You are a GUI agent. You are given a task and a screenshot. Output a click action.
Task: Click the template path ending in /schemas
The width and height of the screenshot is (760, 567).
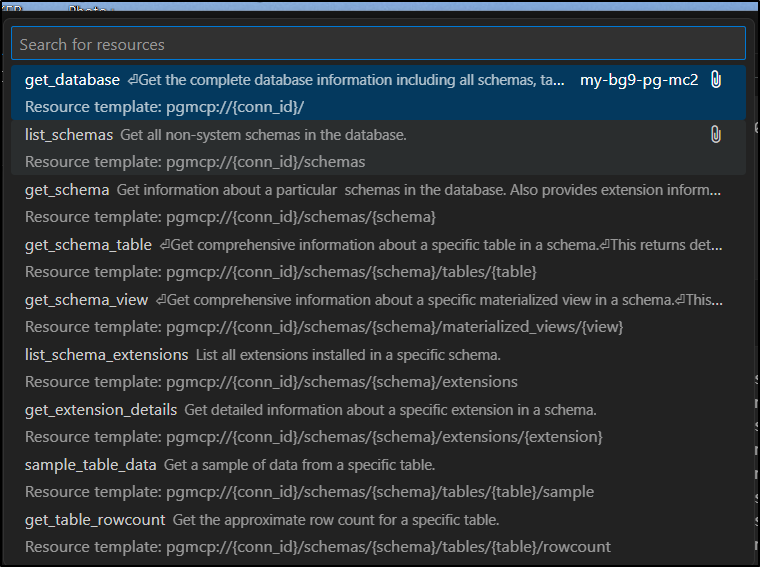point(195,162)
